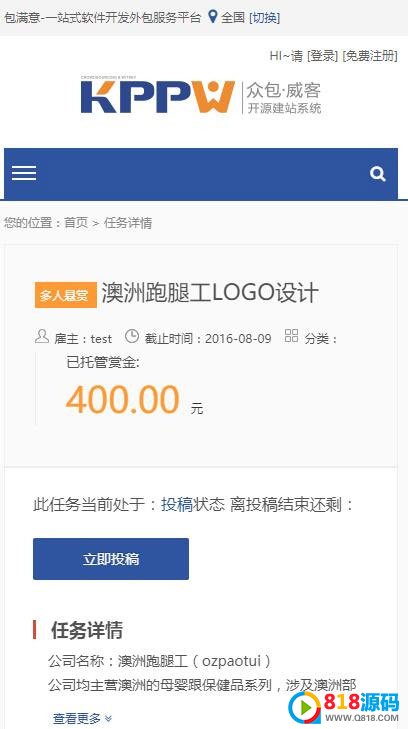Click the category grid icon
The image size is (408, 729).
coord(291,336)
